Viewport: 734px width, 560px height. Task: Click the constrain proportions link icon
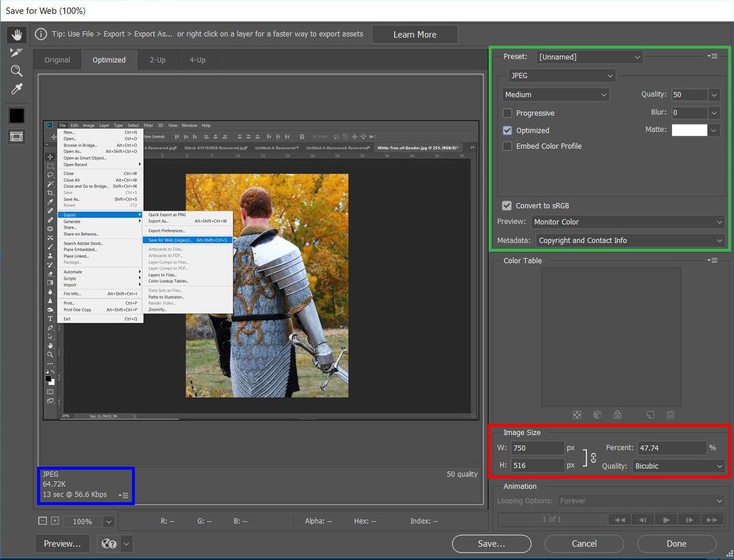593,458
